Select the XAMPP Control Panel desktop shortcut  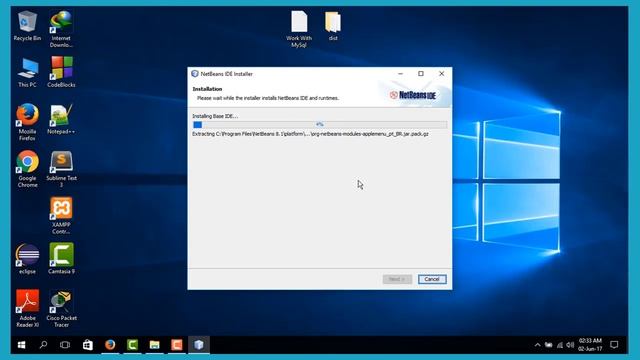61,216
